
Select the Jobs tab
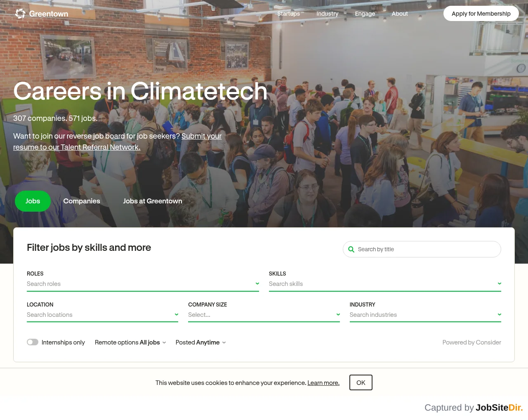click(33, 201)
